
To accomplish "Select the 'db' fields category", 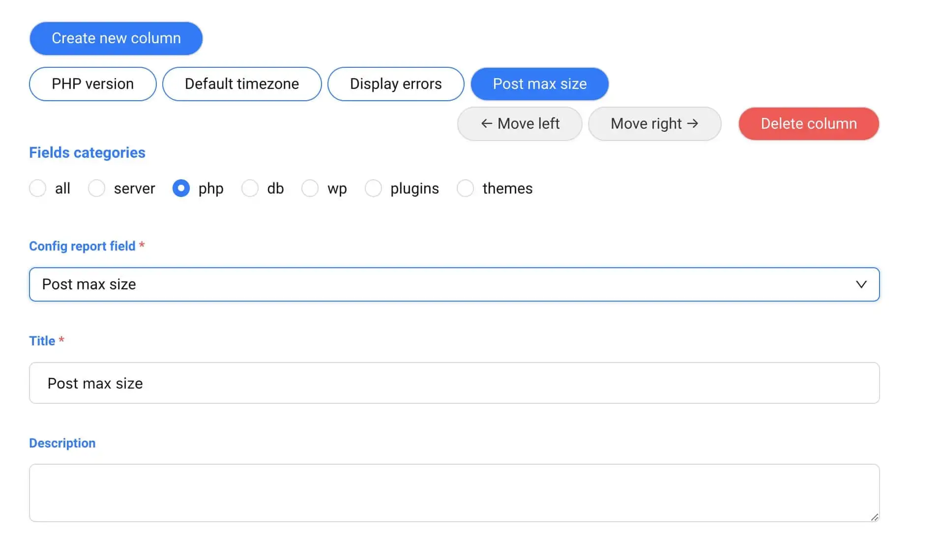I will pos(250,188).
